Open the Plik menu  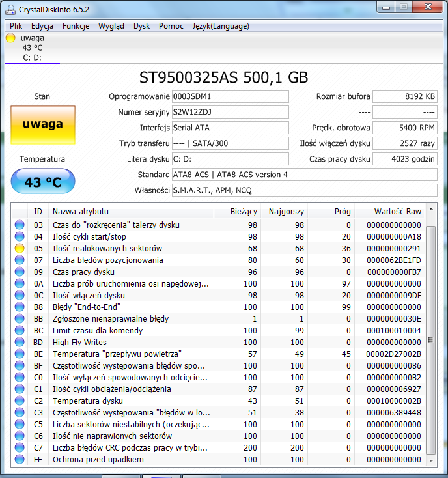(16, 26)
